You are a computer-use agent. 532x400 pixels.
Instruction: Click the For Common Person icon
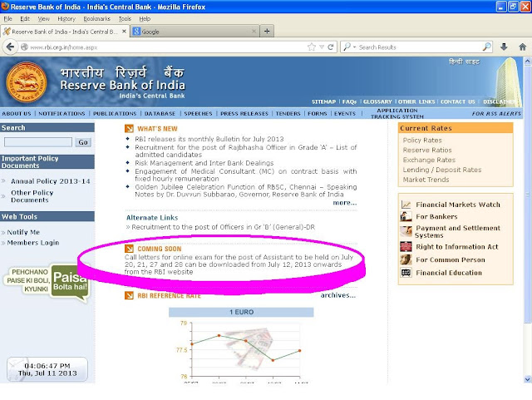[x=406, y=259]
